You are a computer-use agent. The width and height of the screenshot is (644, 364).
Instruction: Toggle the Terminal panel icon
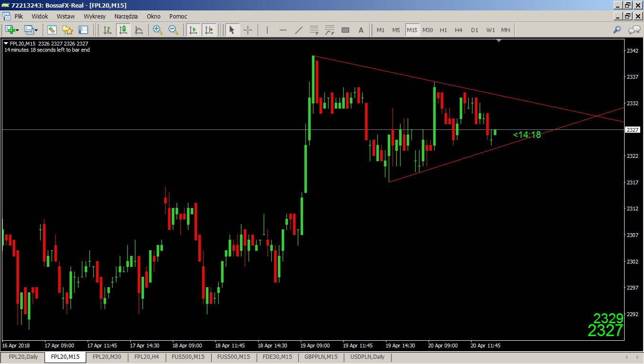[83, 30]
